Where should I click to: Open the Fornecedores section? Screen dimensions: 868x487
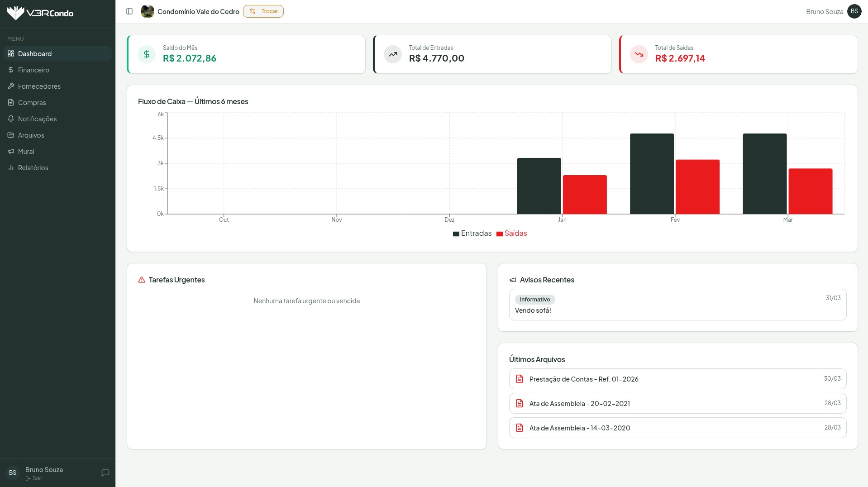coord(39,86)
